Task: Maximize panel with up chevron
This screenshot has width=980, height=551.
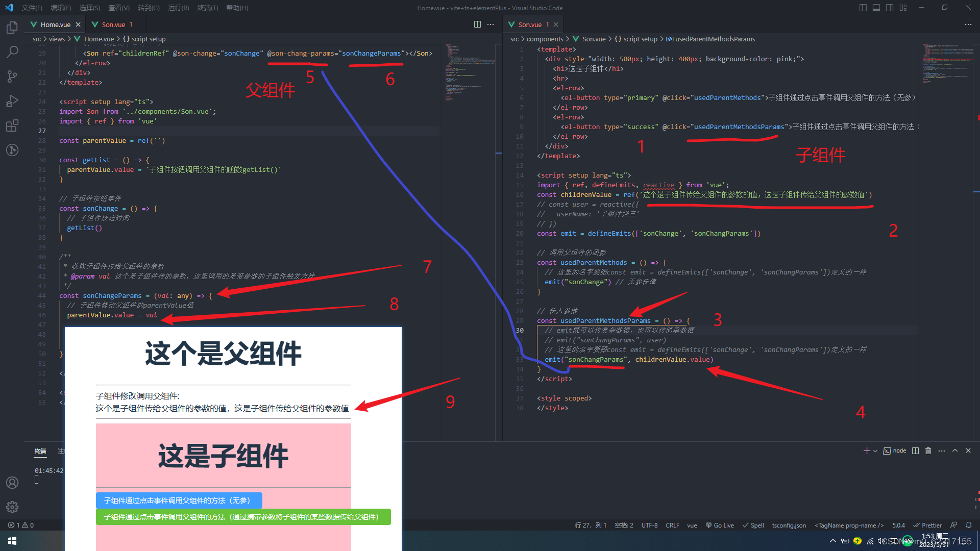Action: [x=955, y=451]
